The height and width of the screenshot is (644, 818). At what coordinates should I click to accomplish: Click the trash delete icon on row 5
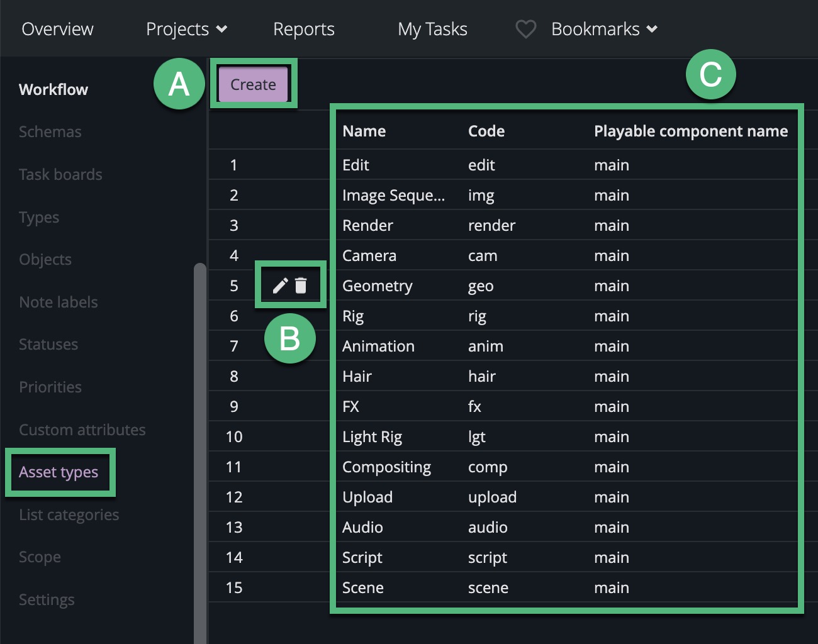(x=301, y=286)
